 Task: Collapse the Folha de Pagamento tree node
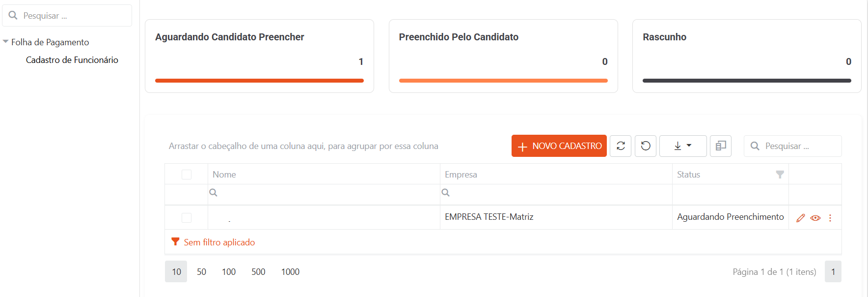[6, 42]
